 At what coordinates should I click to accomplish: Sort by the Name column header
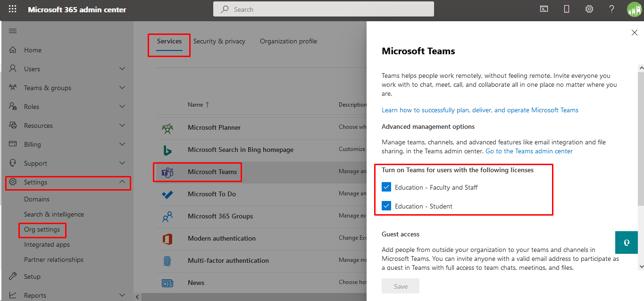point(198,105)
